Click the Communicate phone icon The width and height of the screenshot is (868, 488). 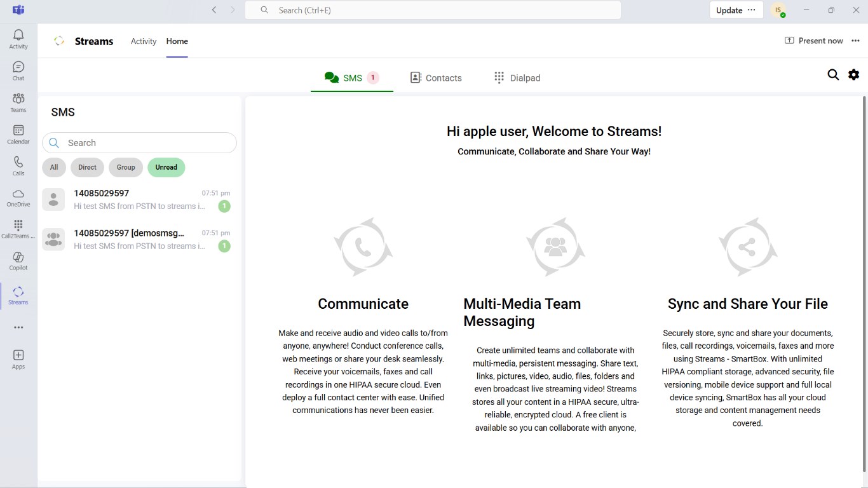[x=363, y=247]
